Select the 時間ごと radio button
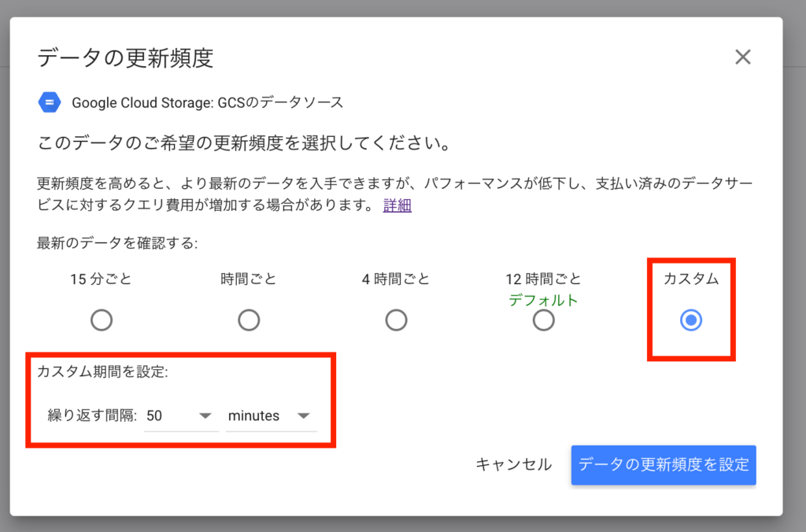 click(249, 320)
